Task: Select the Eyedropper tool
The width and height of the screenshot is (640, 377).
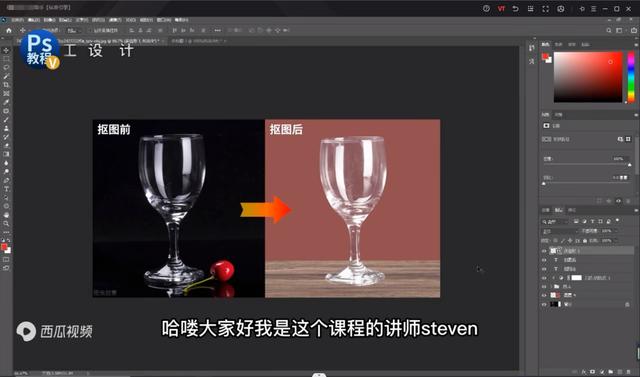Action: pos(6,102)
